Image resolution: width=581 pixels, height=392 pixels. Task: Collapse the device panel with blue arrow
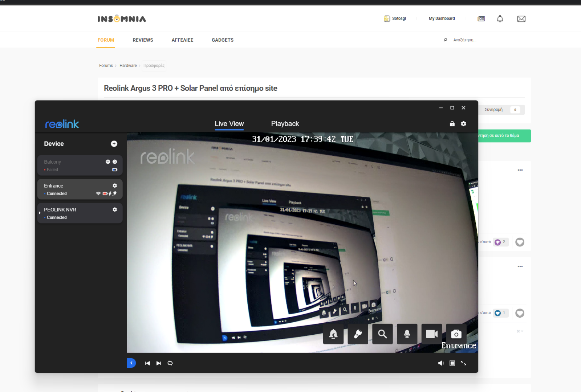click(131, 363)
